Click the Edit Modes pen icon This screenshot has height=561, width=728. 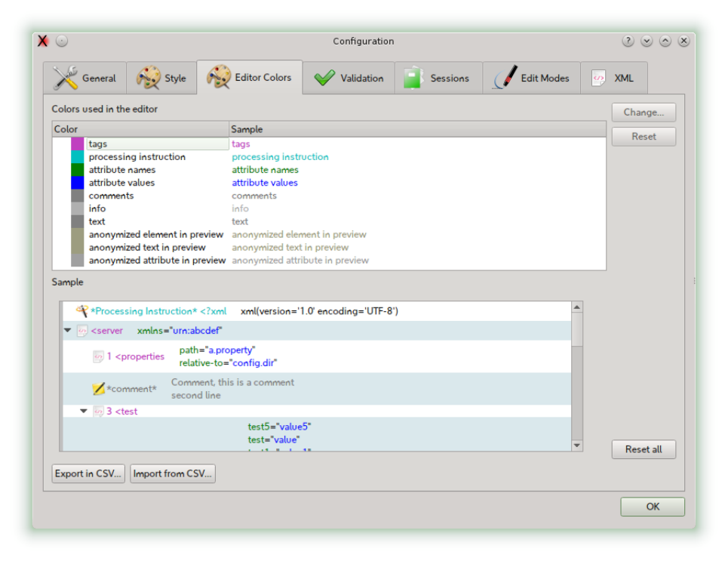click(x=505, y=77)
